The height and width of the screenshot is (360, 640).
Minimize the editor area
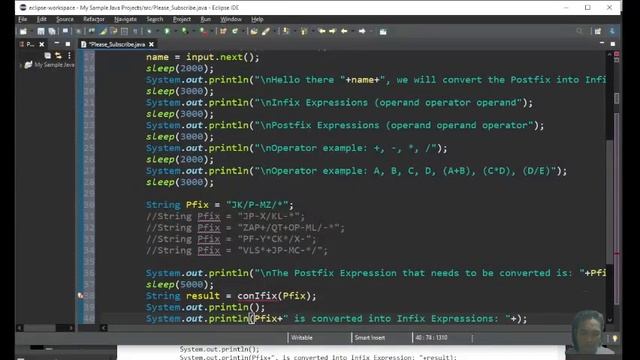point(602,43)
